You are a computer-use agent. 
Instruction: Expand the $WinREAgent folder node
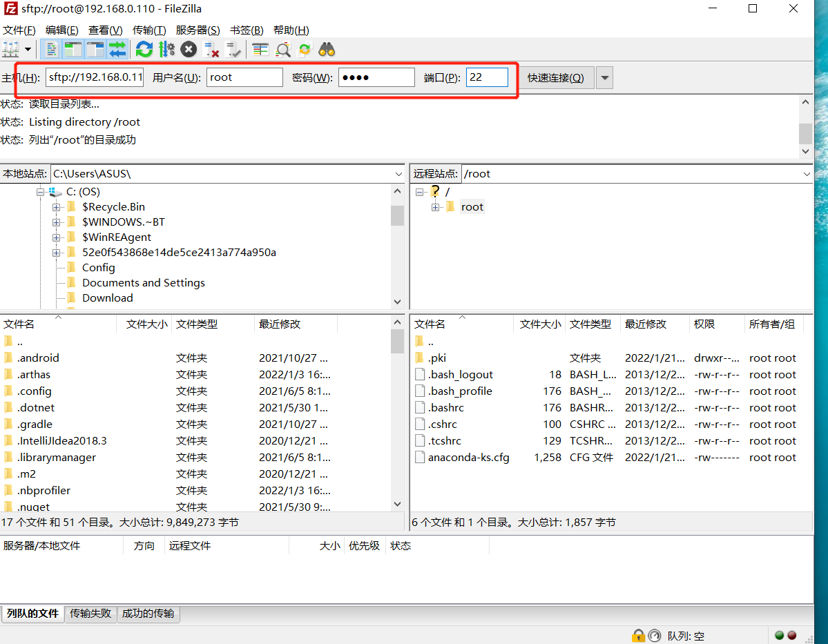[x=57, y=237]
